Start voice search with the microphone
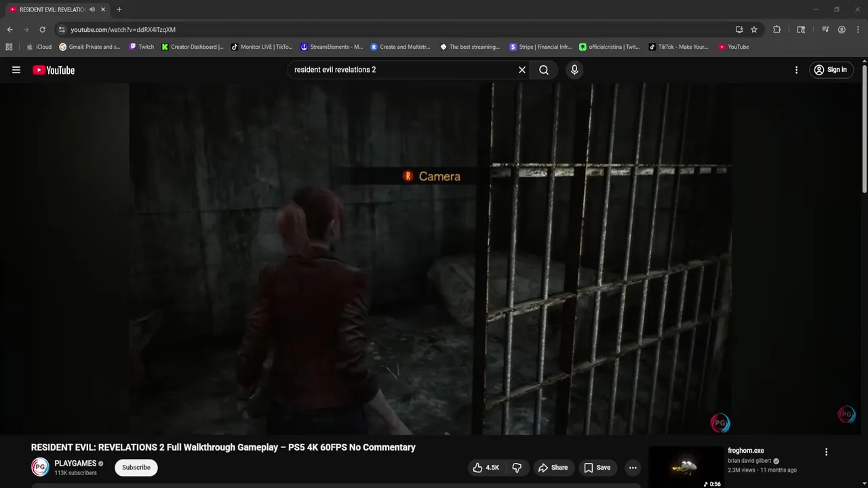The width and height of the screenshot is (868, 488). click(x=574, y=70)
